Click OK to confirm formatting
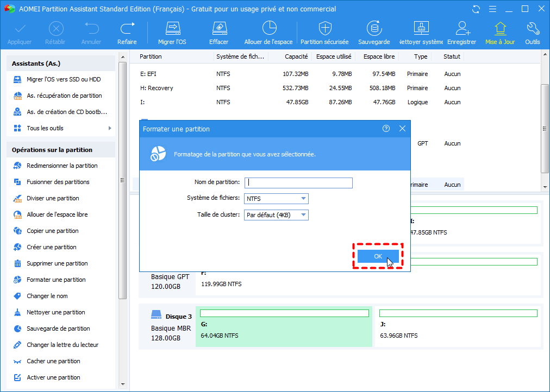Screen dimensions: 550x392 378,256
